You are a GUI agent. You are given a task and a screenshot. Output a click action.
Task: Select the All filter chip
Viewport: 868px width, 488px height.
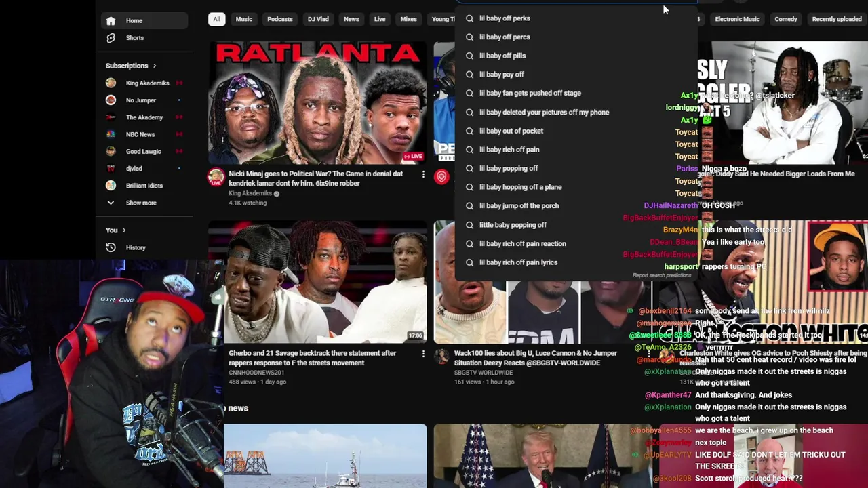217,19
